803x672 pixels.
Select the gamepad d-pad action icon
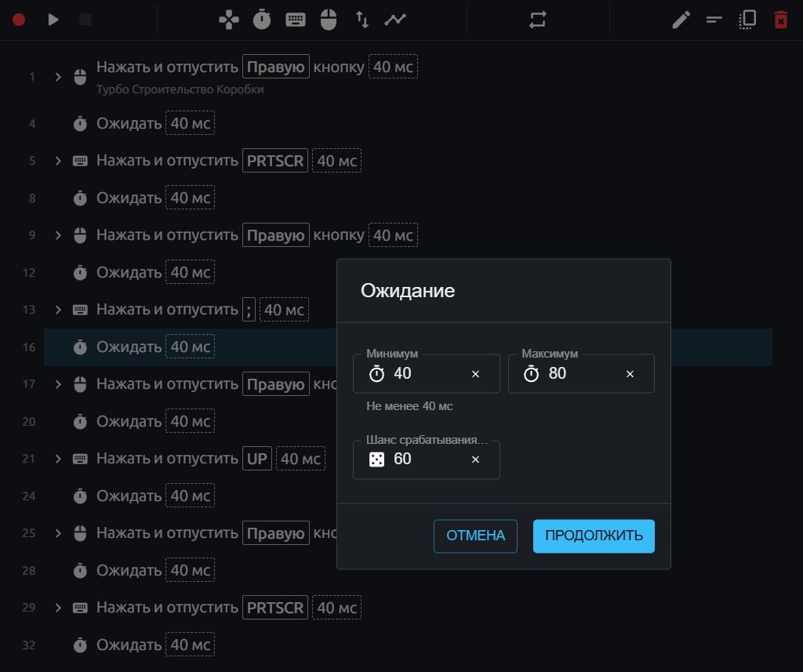(x=229, y=20)
